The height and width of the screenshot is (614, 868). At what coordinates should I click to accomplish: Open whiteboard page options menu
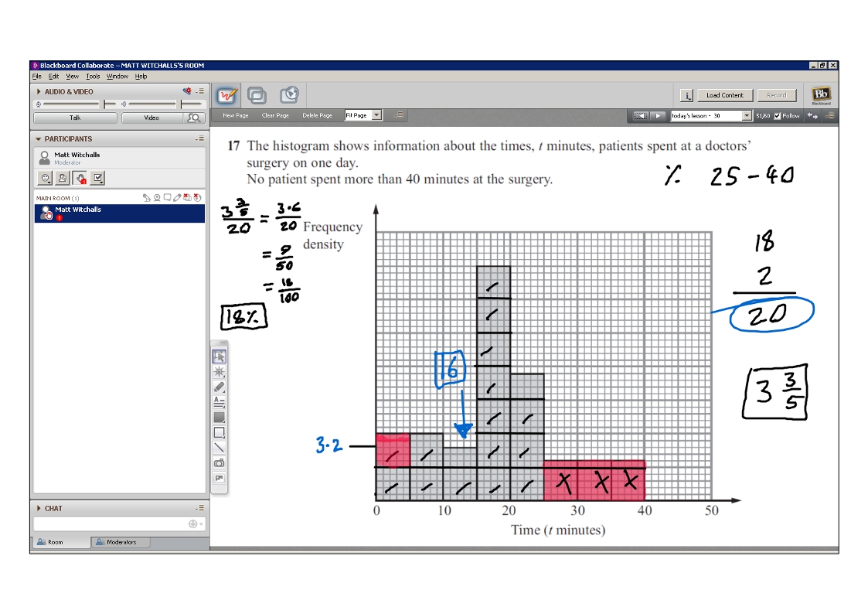(x=399, y=115)
